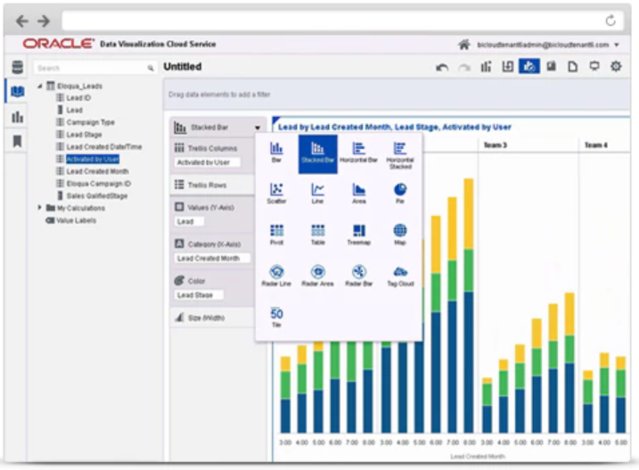Click the Team 4 trellis column header

[x=596, y=145]
